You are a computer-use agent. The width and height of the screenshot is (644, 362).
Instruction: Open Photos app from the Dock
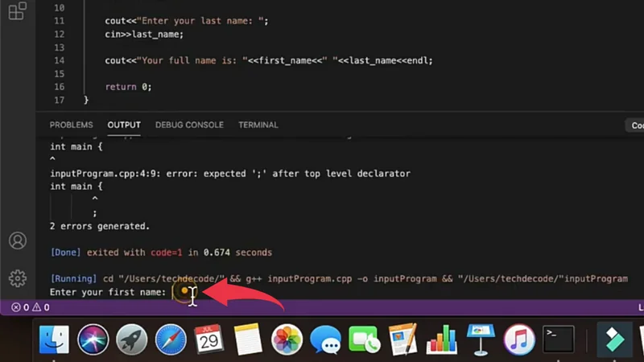point(287,339)
